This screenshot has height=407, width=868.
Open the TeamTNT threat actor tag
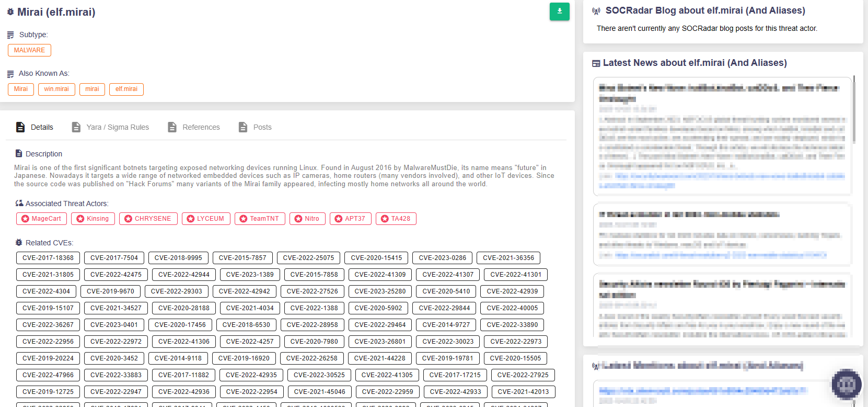(x=260, y=219)
